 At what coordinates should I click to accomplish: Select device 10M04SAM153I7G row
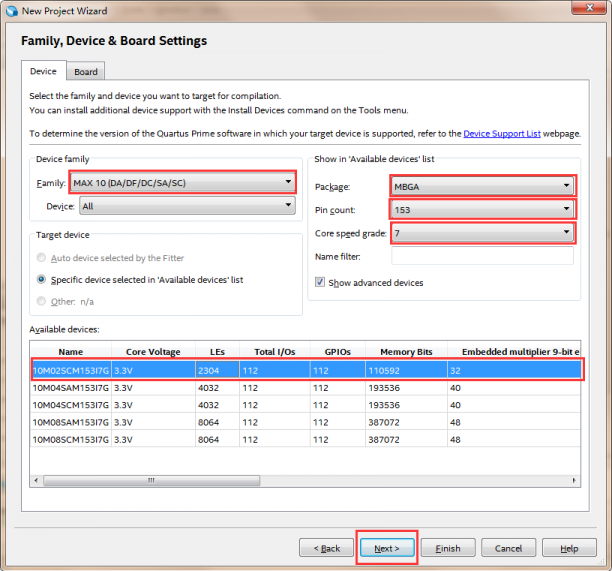[x=305, y=388]
